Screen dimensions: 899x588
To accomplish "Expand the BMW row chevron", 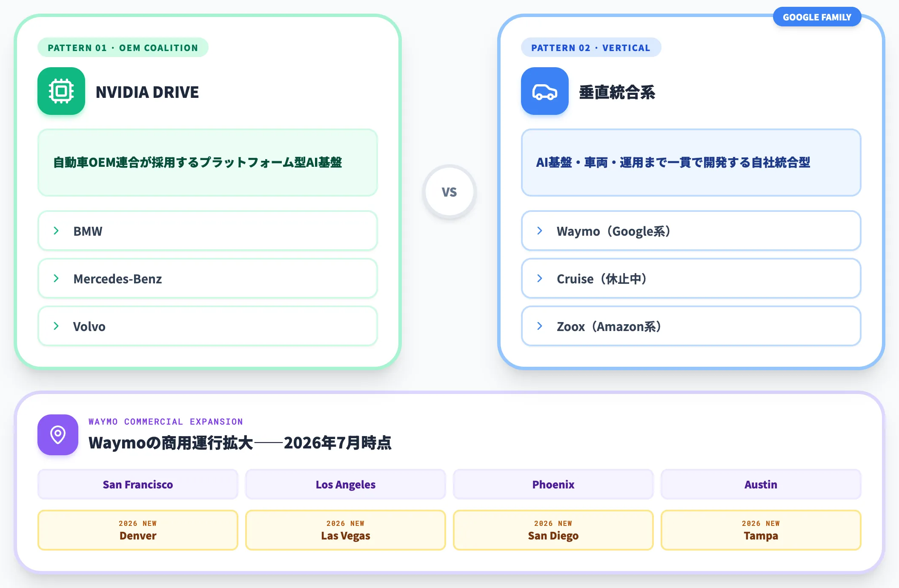I will (x=56, y=231).
